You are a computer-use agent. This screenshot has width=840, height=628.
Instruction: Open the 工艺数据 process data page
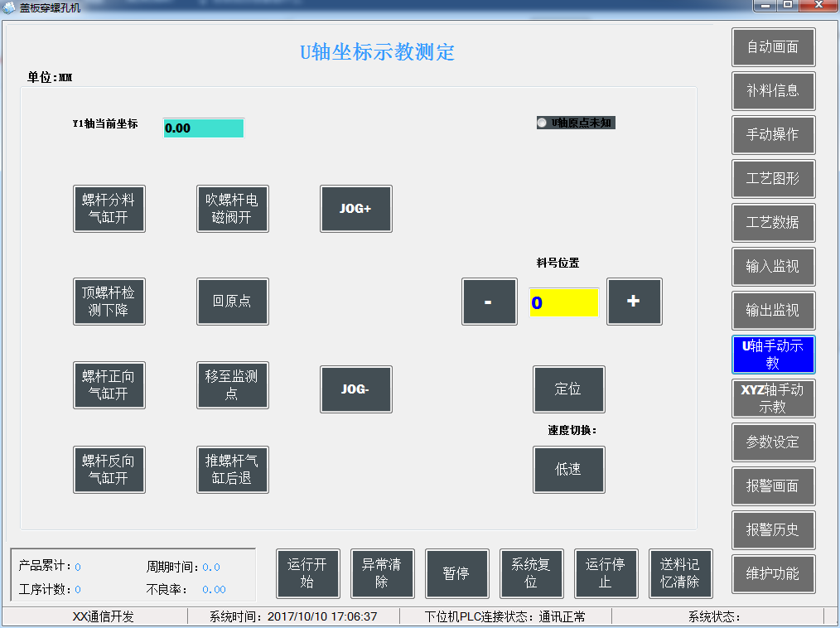(773, 223)
